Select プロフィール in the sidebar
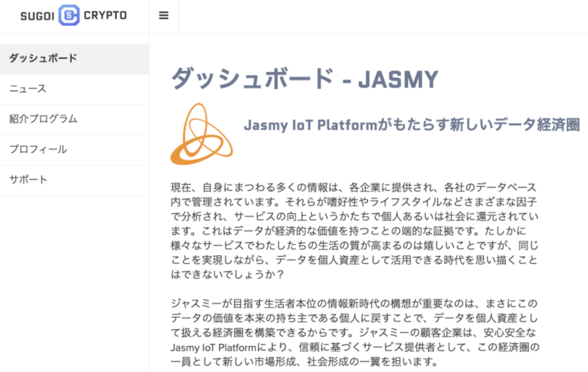Viewport: 588px width, 372px height. (74, 150)
